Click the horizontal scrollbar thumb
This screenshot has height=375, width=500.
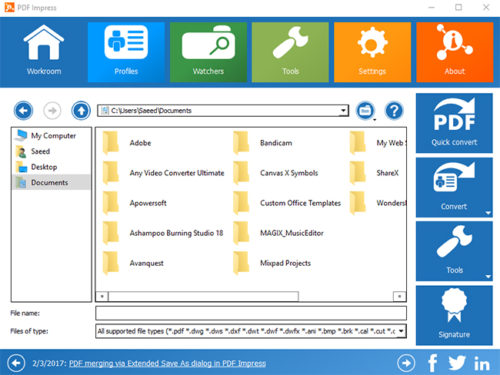coord(203,296)
